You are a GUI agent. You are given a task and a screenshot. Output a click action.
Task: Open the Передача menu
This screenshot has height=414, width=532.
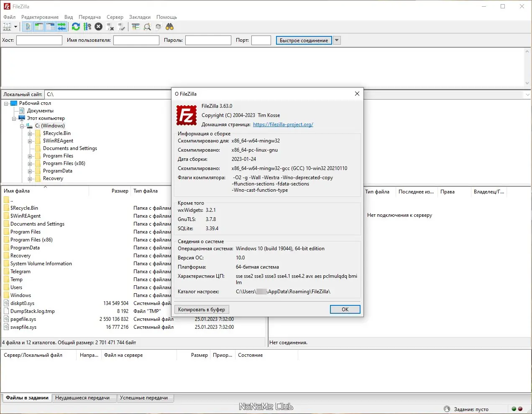click(90, 17)
